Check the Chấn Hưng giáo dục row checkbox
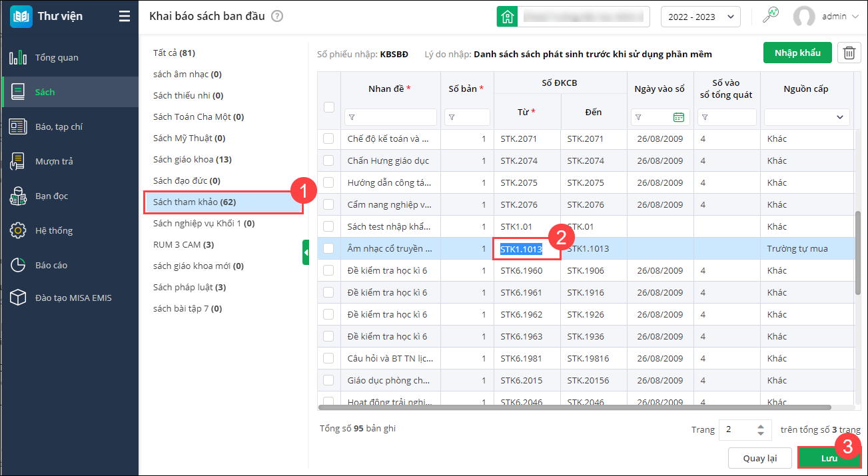 328,160
